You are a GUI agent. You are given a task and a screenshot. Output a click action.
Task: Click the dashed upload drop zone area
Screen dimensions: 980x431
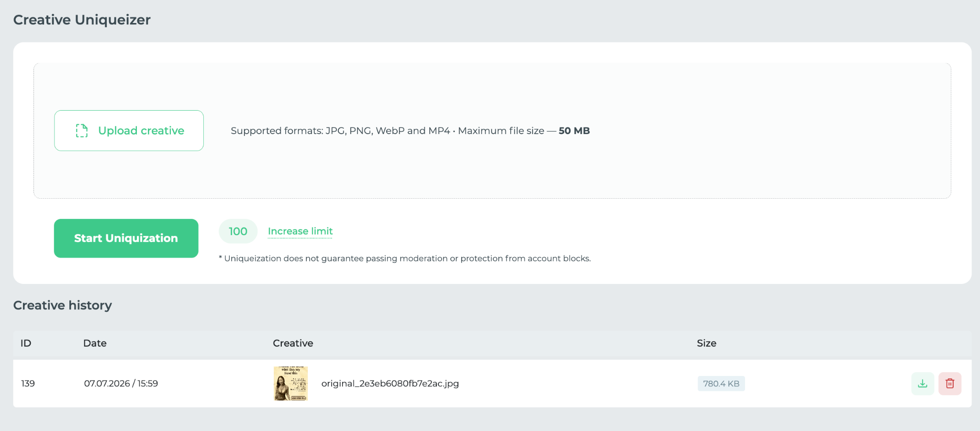pyautogui.click(x=492, y=131)
